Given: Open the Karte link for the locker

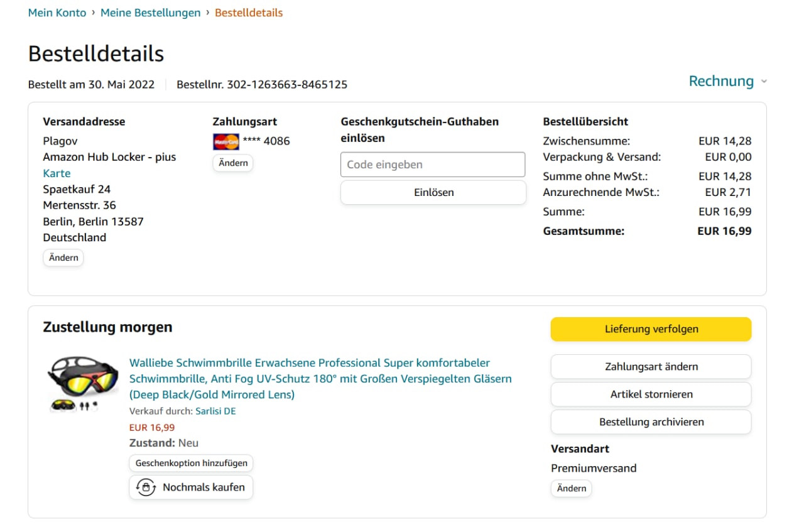Looking at the screenshot, I should click(57, 173).
